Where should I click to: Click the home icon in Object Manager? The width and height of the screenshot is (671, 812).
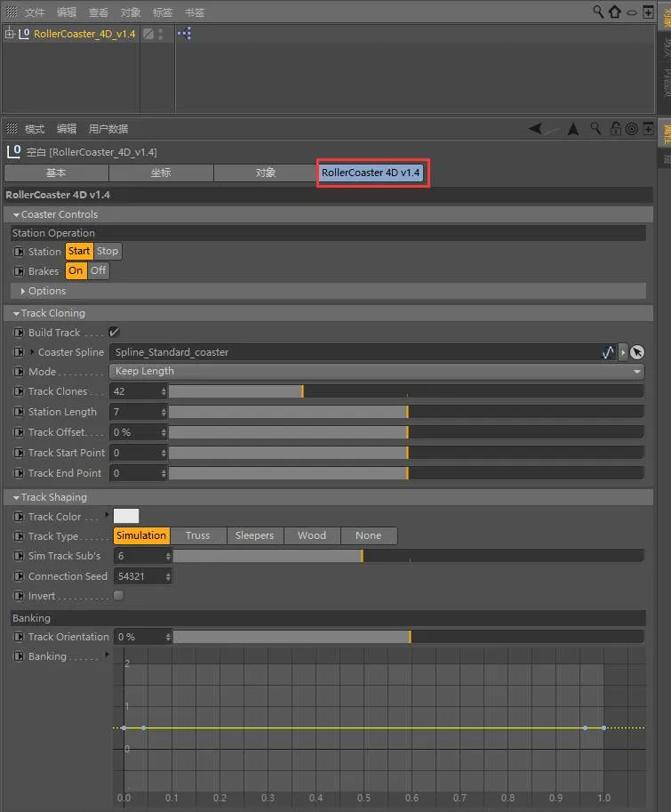(615, 12)
